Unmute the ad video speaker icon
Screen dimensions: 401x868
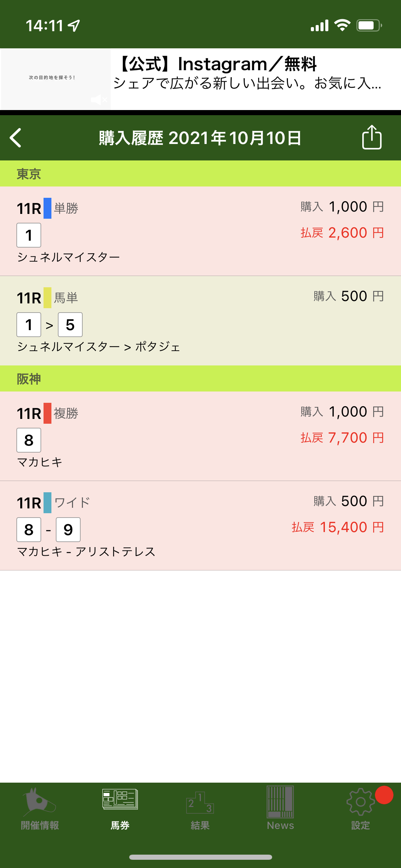pos(99,100)
